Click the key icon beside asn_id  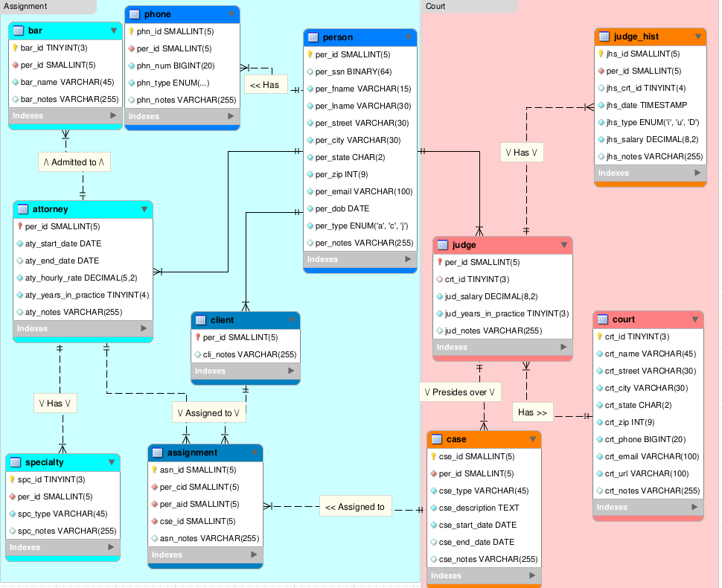[154, 470]
